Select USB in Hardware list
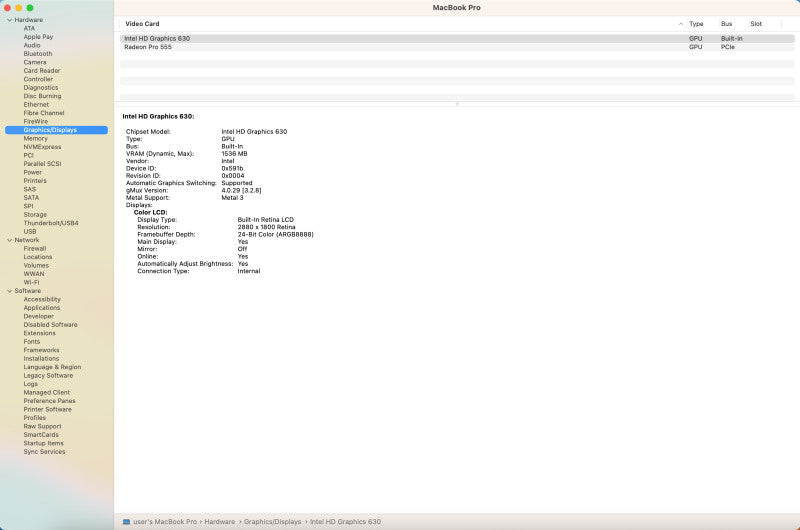This screenshot has width=800, height=530. point(30,232)
